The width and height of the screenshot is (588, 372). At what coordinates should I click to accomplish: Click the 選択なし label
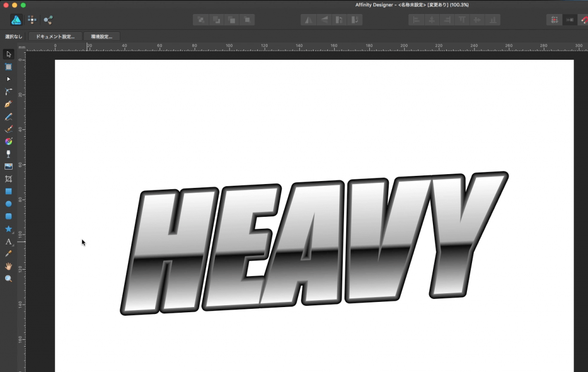pyautogui.click(x=14, y=36)
